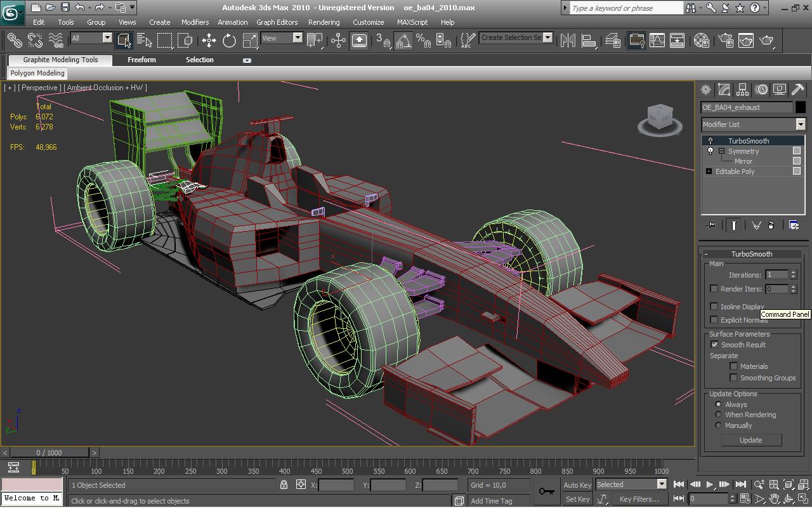Switch to the Freeform ribbon tab
The width and height of the screenshot is (812, 508).
click(141, 60)
